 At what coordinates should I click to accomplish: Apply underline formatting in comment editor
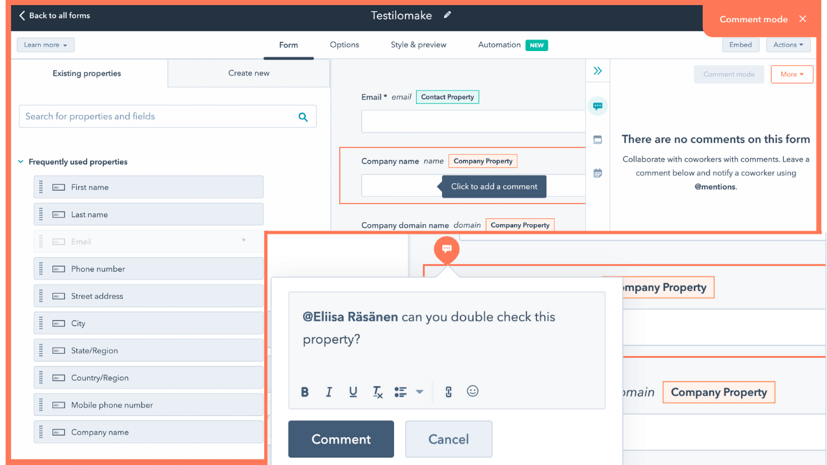coord(353,392)
